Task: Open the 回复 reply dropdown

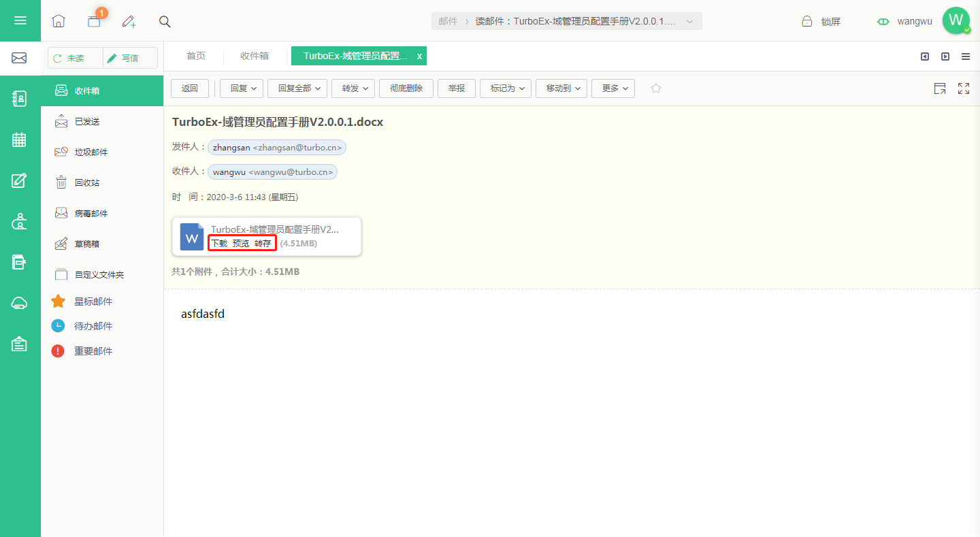Action: click(x=242, y=88)
